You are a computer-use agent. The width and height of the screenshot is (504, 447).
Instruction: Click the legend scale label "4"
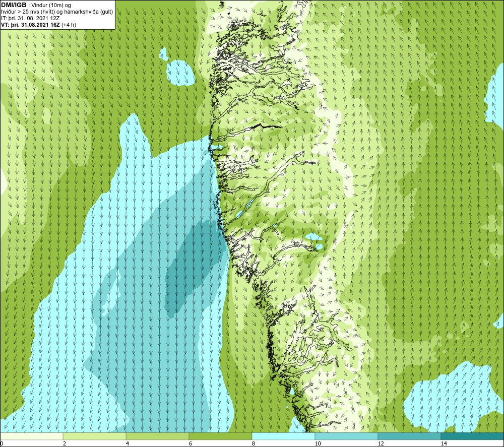tap(128, 443)
